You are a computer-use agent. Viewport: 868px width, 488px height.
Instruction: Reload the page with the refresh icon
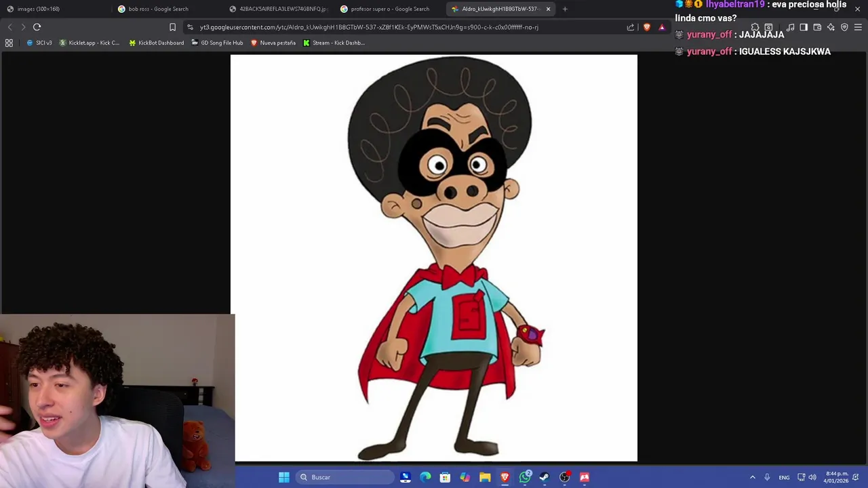(37, 27)
